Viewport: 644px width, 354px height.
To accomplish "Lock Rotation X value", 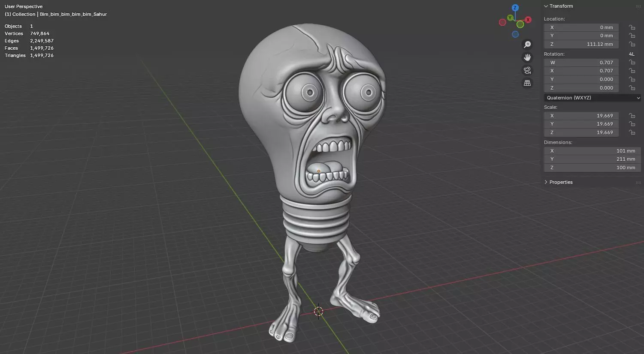I will click(x=632, y=71).
